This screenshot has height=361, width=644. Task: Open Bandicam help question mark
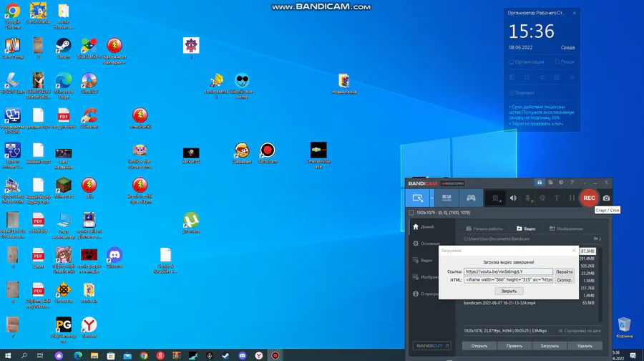pyautogui.click(x=572, y=182)
